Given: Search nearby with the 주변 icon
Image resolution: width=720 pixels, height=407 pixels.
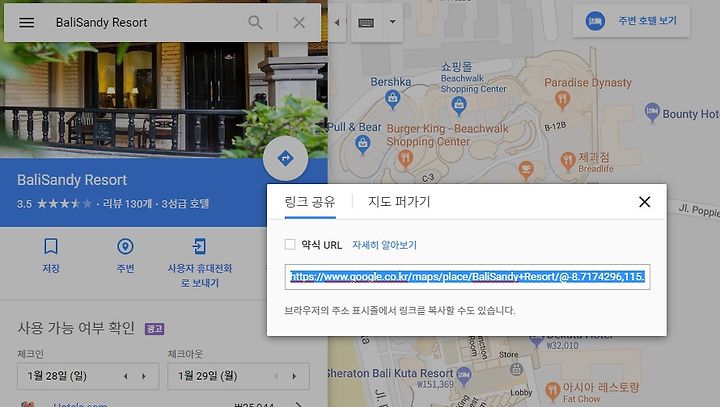Looking at the screenshot, I should coord(125,255).
